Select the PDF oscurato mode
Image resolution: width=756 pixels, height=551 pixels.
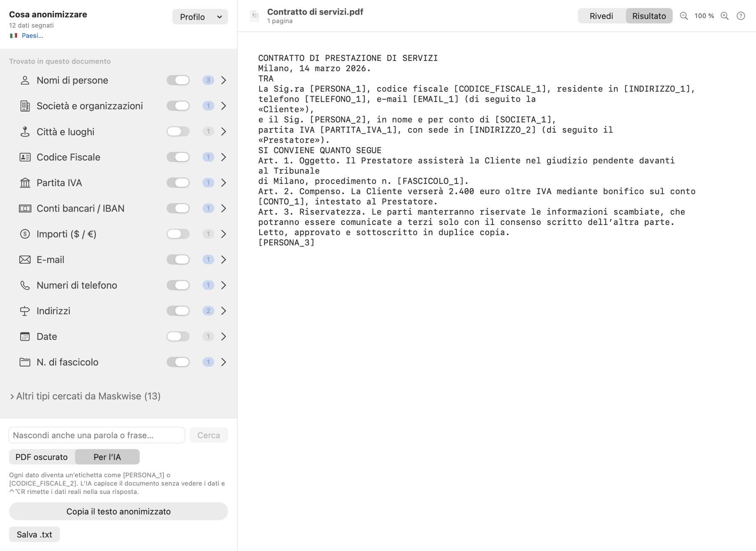point(42,457)
